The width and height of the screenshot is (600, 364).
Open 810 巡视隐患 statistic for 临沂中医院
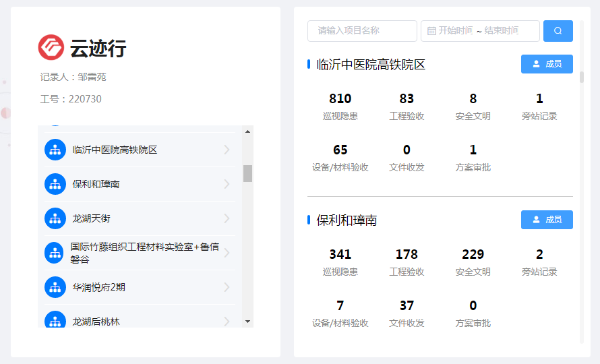coord(340,106)
